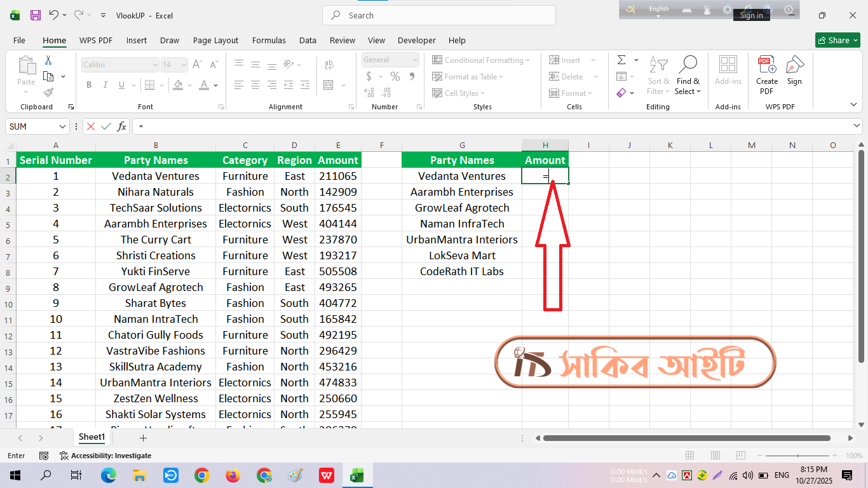The height and width of the screenshot is (488, 868).
Task: Click cell B2 containing Vedanta Ventures
Action: pyautogui.click(x=155, y=176)
